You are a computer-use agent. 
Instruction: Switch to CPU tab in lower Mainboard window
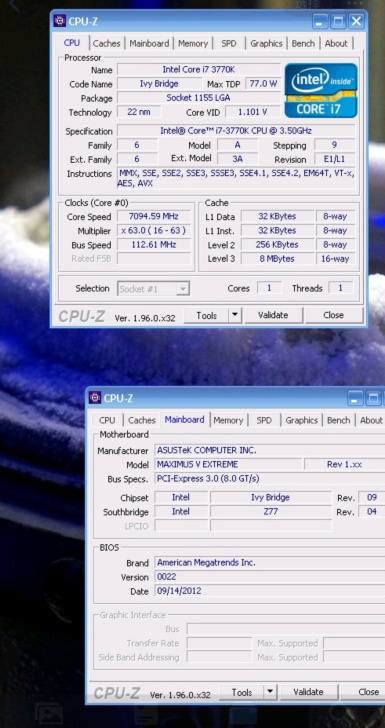tap(107, 420)
